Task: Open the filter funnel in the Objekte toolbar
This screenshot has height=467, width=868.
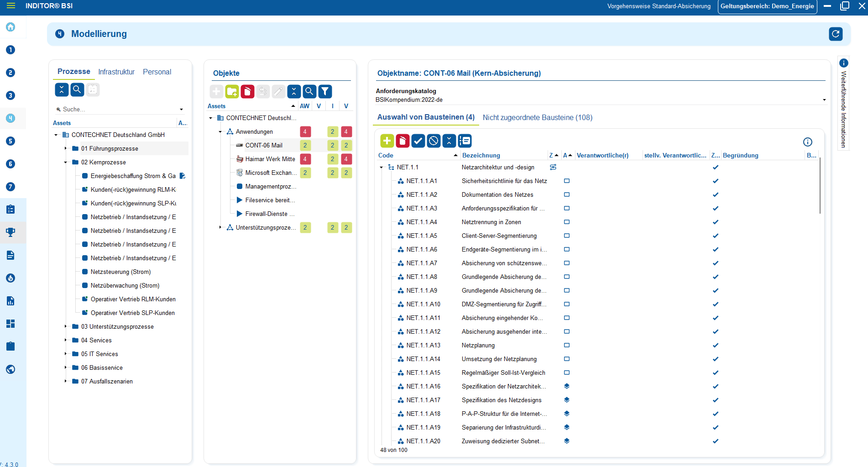Action: 325,91
